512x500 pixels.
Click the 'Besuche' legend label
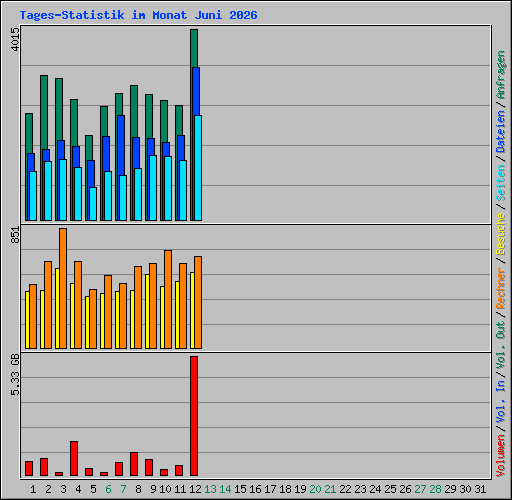tap(501, 234)
